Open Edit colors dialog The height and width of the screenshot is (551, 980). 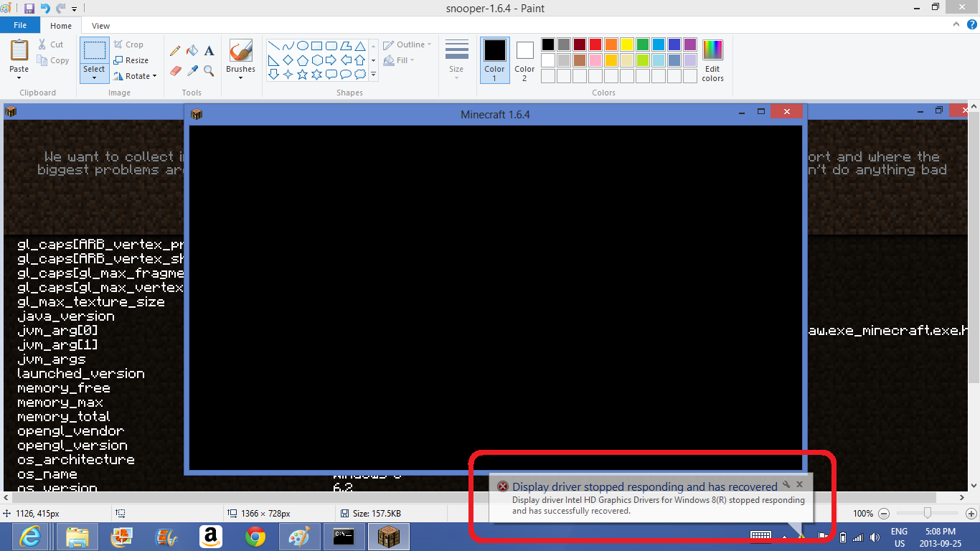pyautogui.click(x=712, y=60)
